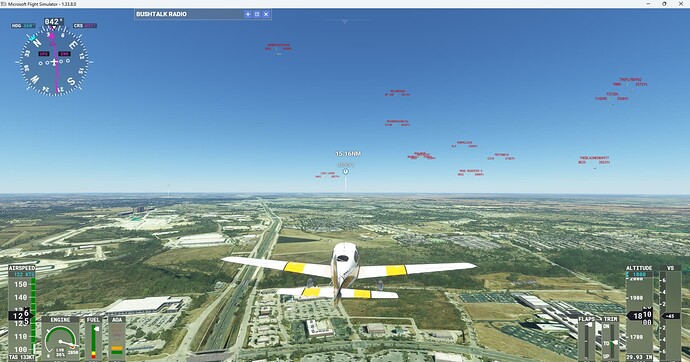Click the LVR throttle percentage readout
This screenshot has height=362, width=690.
click(60, 353)
